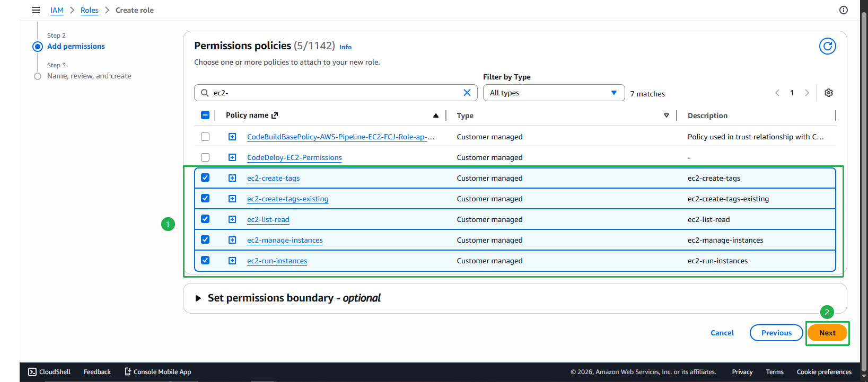Go to IAM breadcrumb
Image resolution: width=868 pixels, height=382 pixels.
57,10
